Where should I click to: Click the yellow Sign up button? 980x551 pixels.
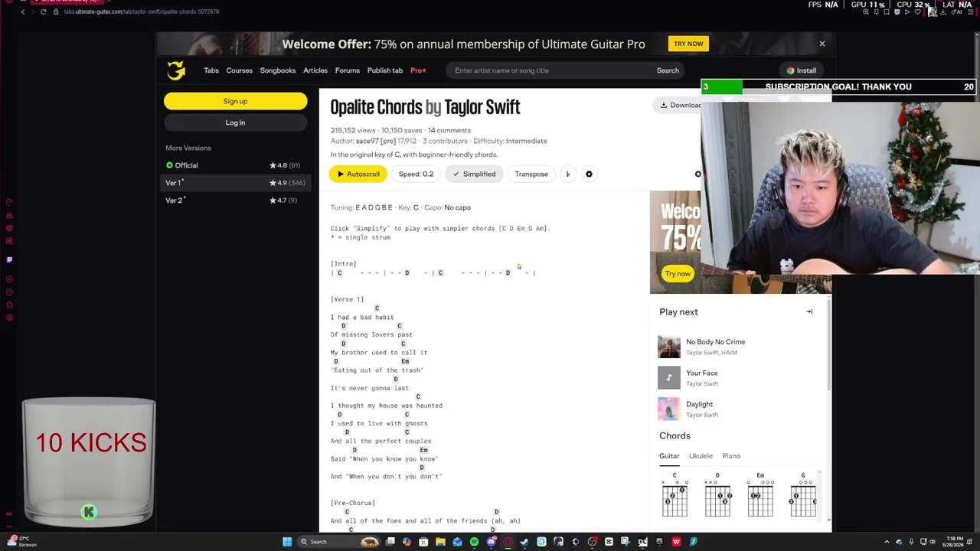235,101
